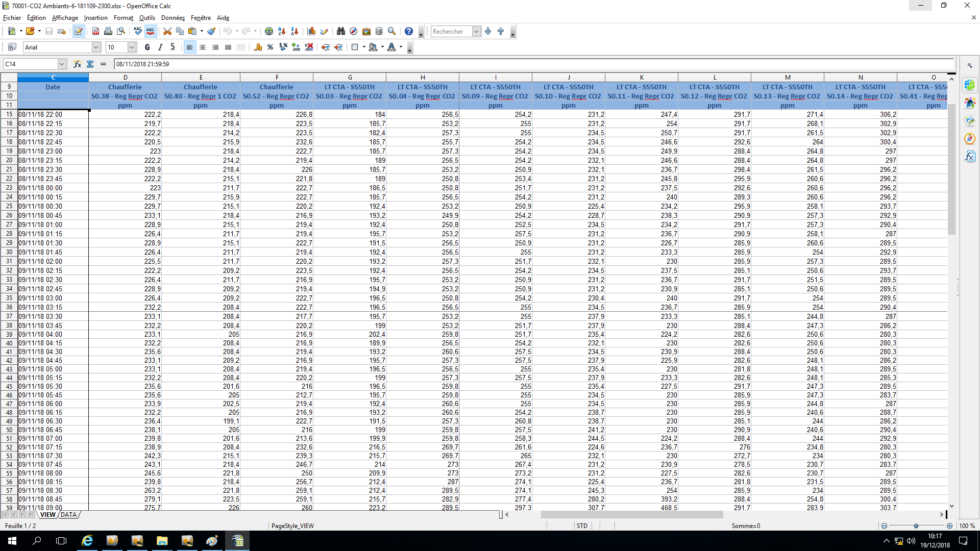Viewport: 980px width, 551px height.
Task: Center text horizontally
Action: (203, 47)
